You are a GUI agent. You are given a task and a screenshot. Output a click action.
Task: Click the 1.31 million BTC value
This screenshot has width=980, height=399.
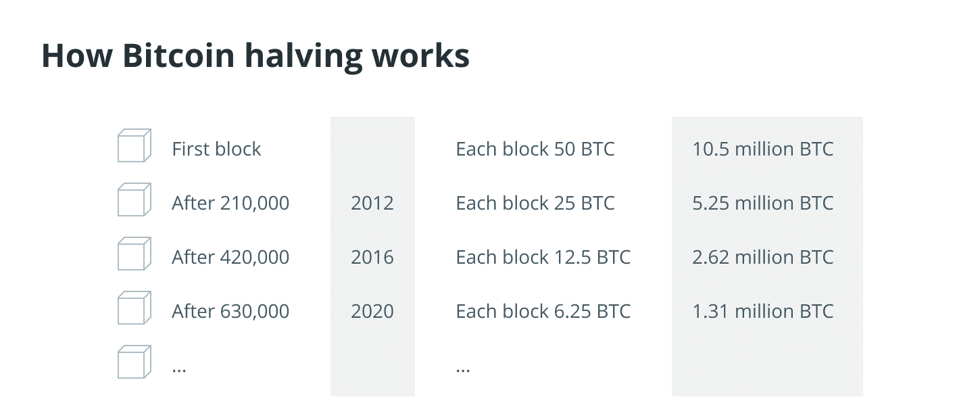763,311
